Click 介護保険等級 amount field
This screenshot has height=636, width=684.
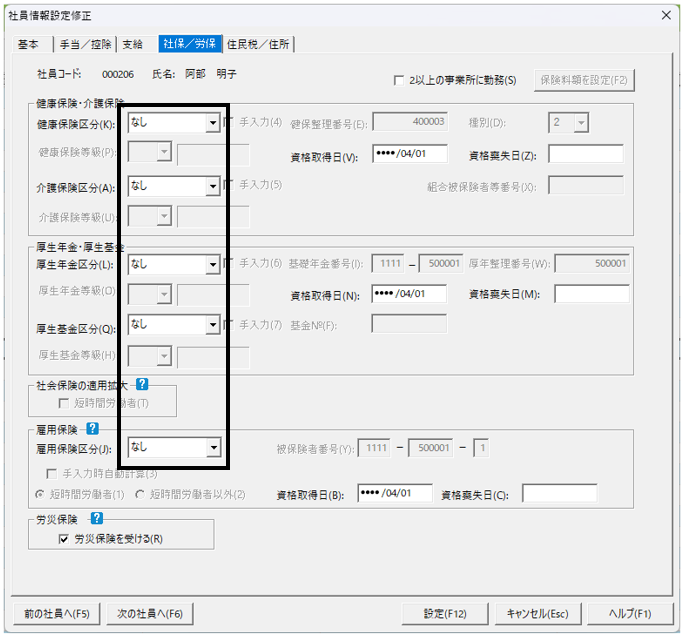pos(213,217)
